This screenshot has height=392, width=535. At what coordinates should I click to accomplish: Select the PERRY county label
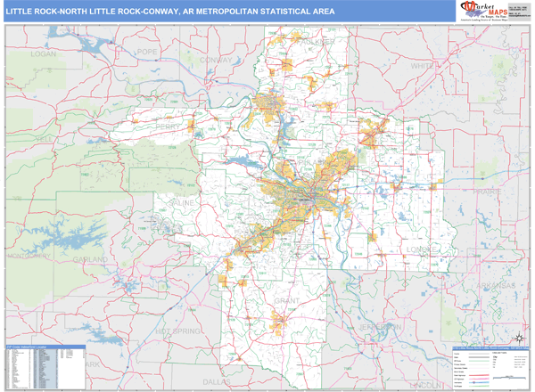(168, 127)
